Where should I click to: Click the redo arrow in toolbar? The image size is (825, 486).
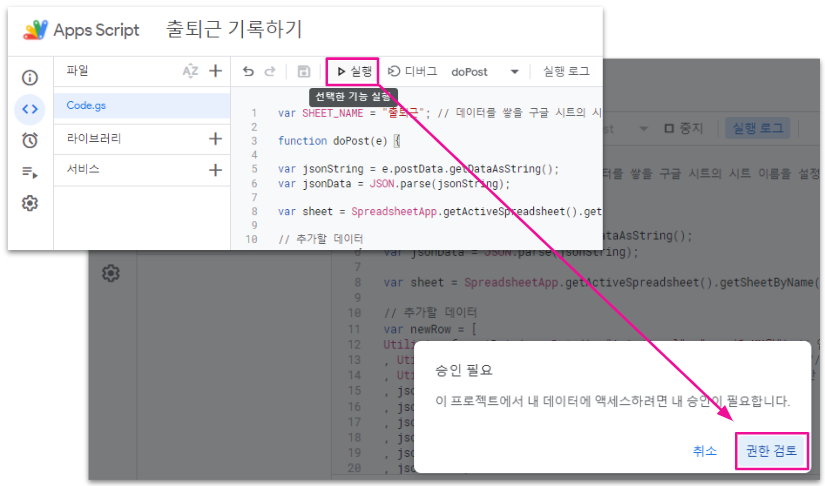point(269,72)
